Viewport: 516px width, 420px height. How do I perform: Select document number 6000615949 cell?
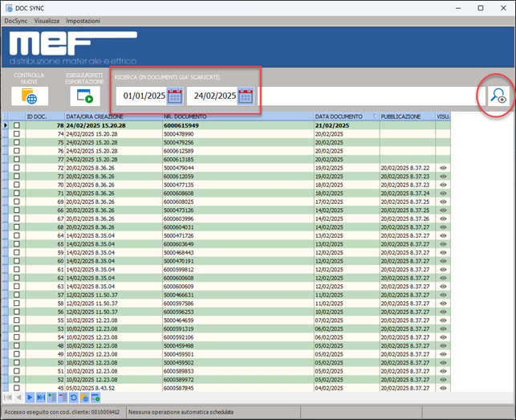tap(238, 125)
